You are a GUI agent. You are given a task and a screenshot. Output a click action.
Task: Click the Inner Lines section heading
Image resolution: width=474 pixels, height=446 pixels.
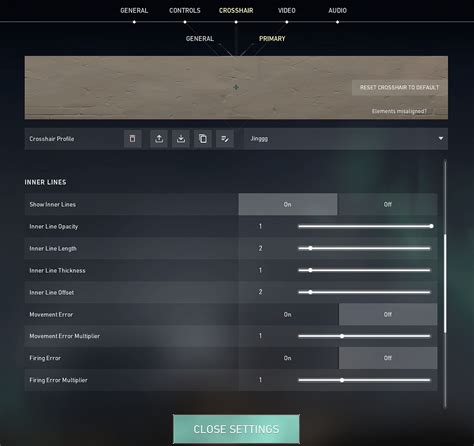coord(45,182)
